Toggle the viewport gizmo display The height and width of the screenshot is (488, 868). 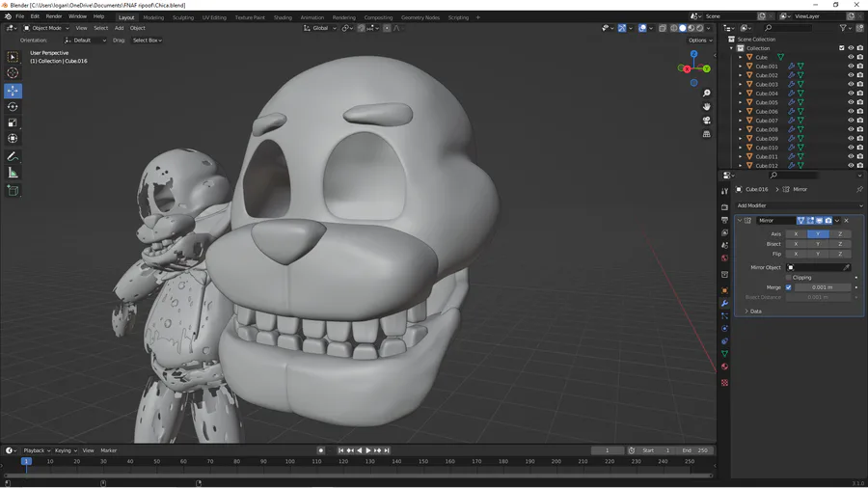(622, 28)
